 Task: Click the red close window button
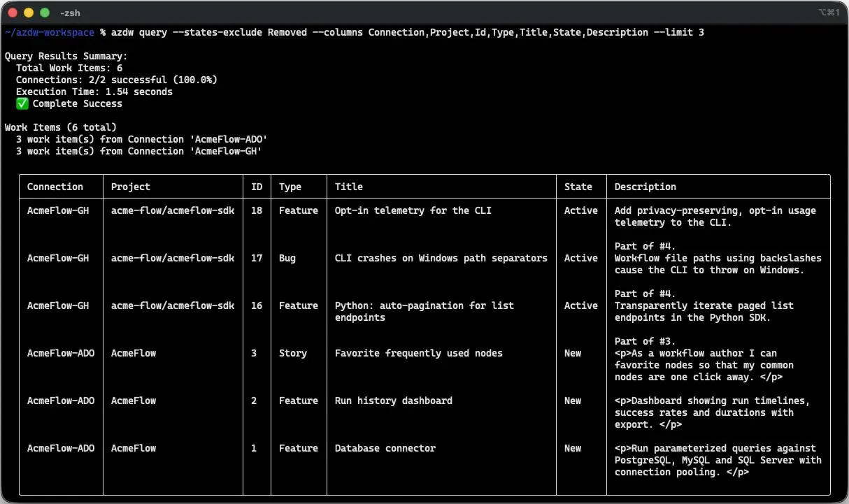tap(13, 13)
